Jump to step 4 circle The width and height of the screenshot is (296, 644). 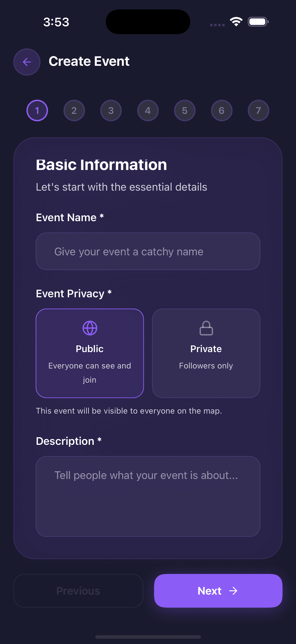point(148,110)
